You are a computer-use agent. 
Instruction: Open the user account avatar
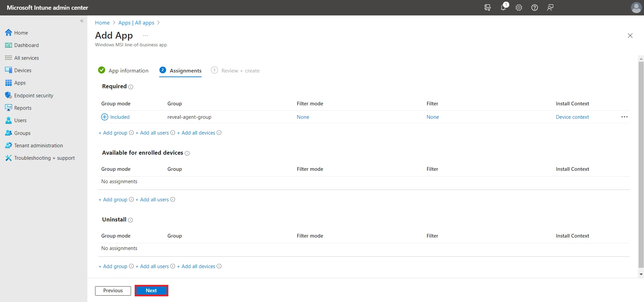(x=636, y=7)
